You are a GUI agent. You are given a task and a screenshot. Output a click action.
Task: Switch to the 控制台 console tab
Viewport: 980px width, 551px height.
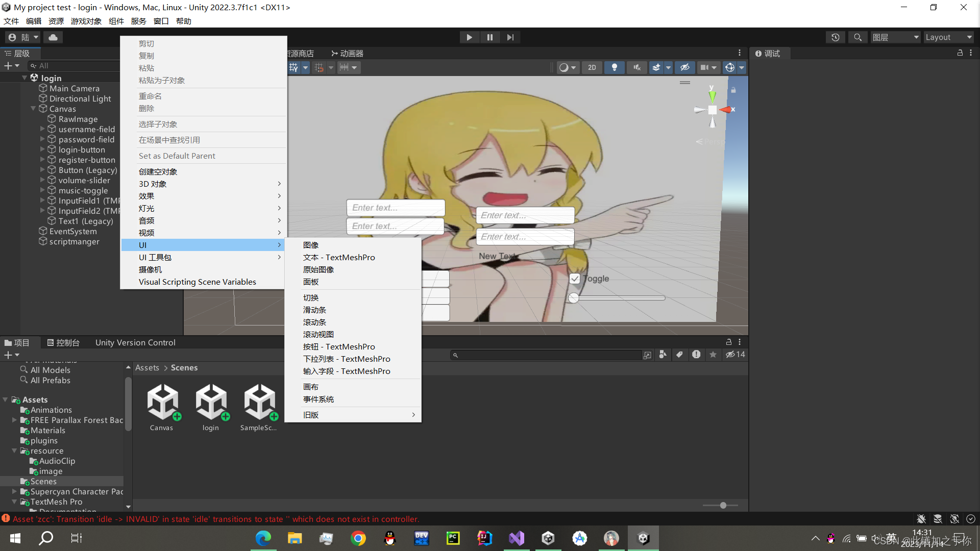point(63,343)
